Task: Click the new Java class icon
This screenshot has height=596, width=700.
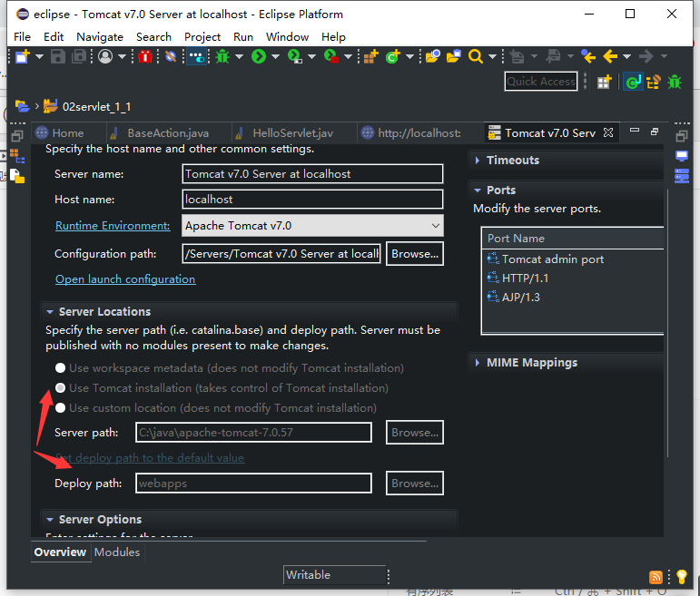Action: pos(393,56)
